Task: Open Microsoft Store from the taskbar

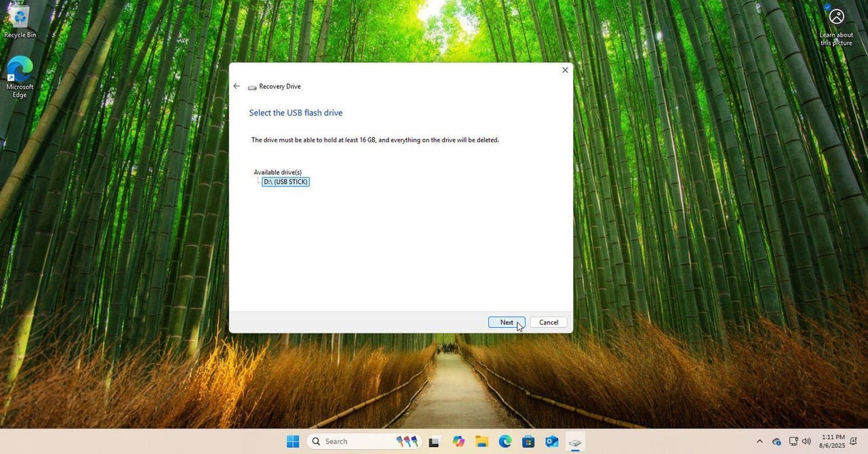Action: coord(528,442)
